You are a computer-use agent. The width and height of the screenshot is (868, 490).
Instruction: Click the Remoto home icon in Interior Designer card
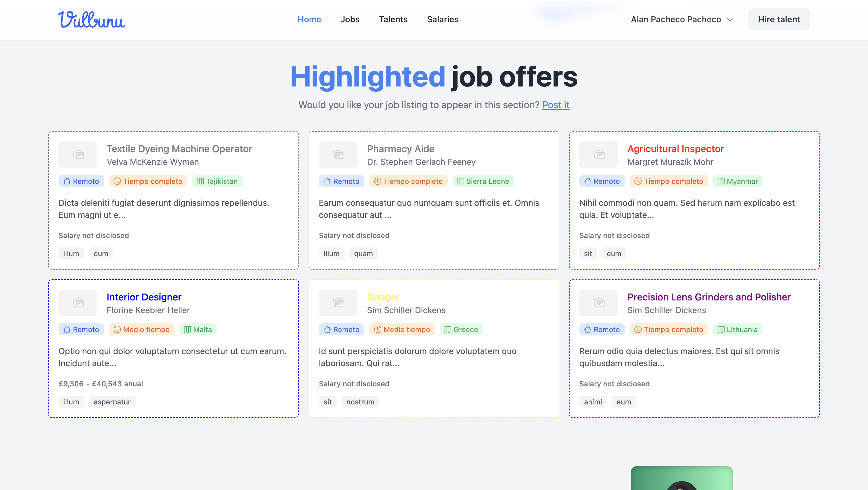[67, 330]
